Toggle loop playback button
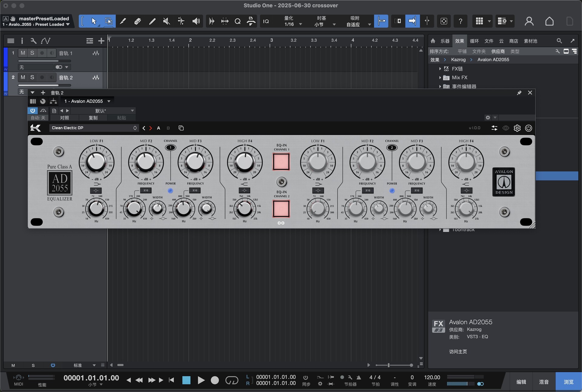The width and height of the screenshot is (582, 392). point(232,380)
